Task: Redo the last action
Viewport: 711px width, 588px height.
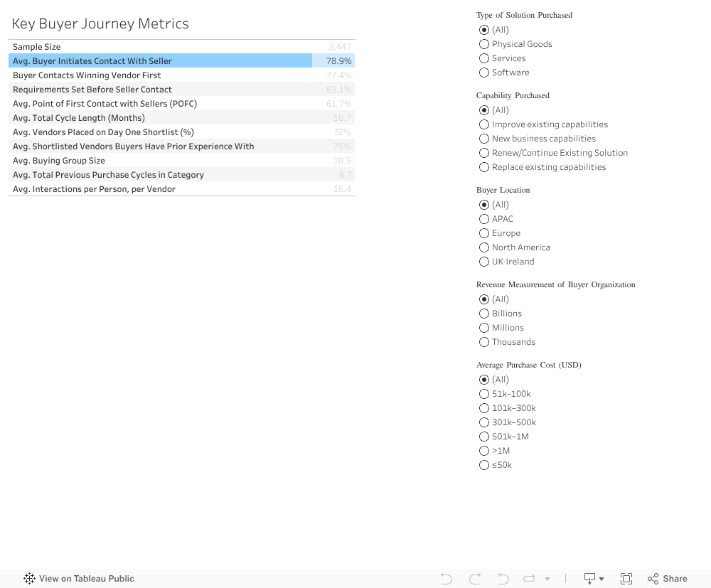Action: coord(475,579)
